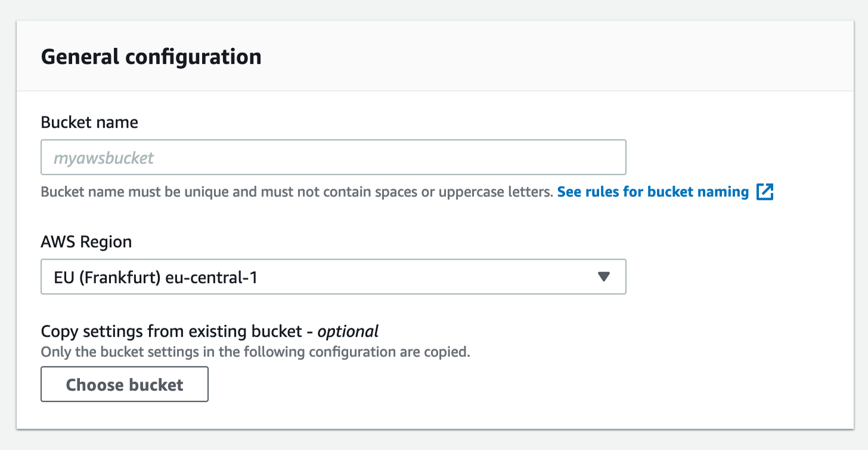Click the dropdown triangle on the region box
Image resolution: width=868 pixels, height=450 pixels.
[604, 276]
